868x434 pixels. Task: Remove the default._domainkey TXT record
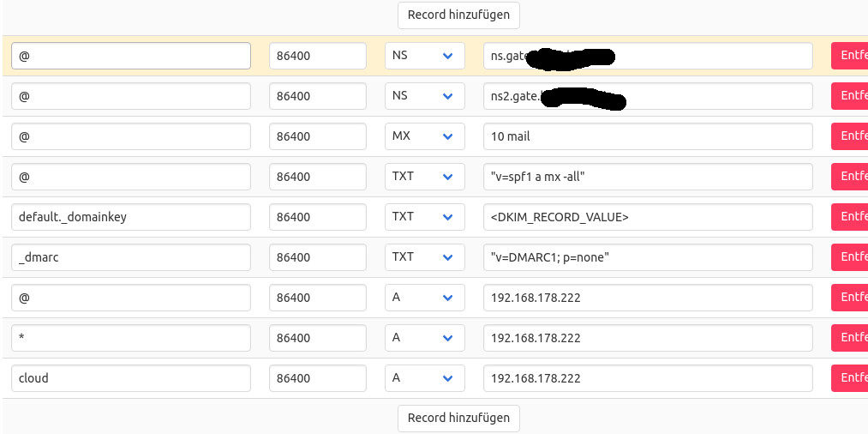click(x=849, y=217)
